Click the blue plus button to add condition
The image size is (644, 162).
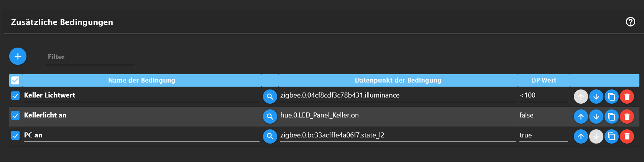[18, 56]
